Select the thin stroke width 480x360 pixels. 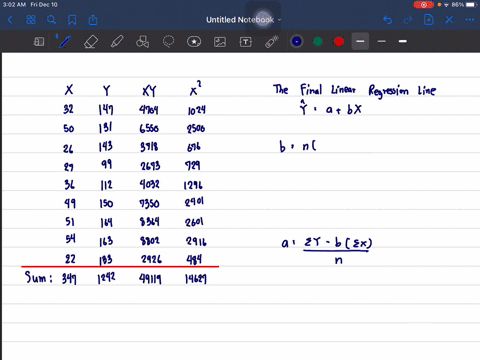coord(382,41)
